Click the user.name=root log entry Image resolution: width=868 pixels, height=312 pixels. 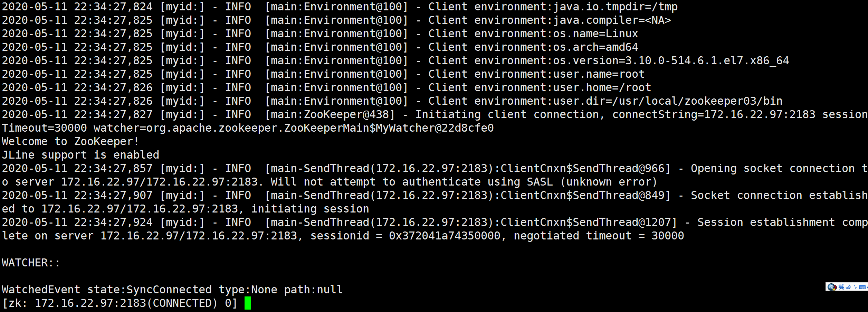point(599,74)
